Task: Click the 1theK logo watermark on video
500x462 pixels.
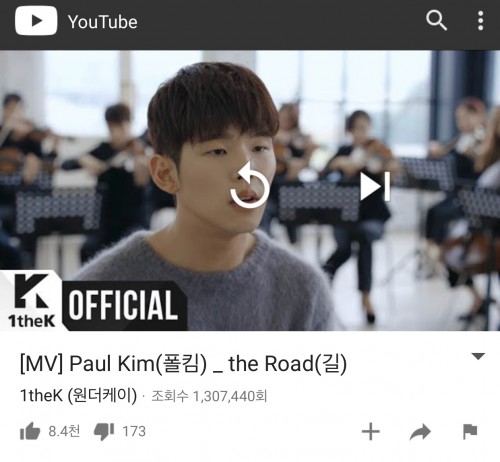Action: tap(31, 301)
